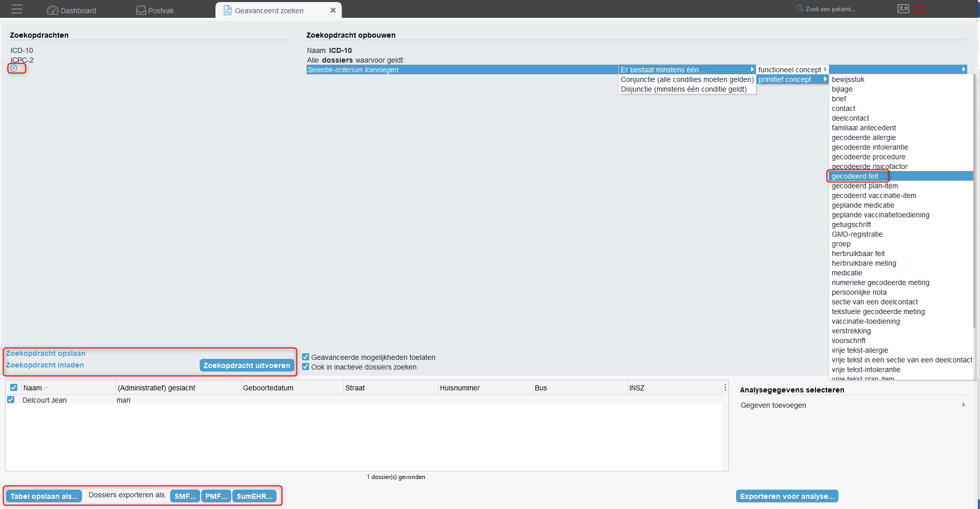Select 'contact' from concept list
Image resolution: width=980 pixels, height=509 pixels.
901,108
